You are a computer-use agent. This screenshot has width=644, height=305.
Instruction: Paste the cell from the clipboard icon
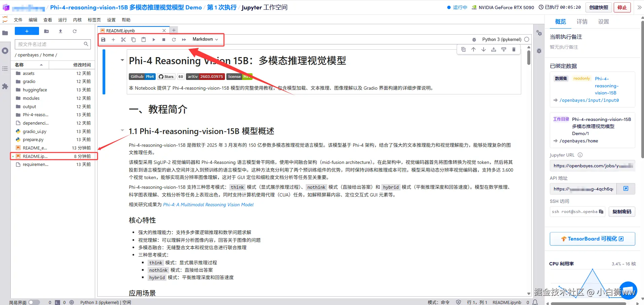(144, 40)
